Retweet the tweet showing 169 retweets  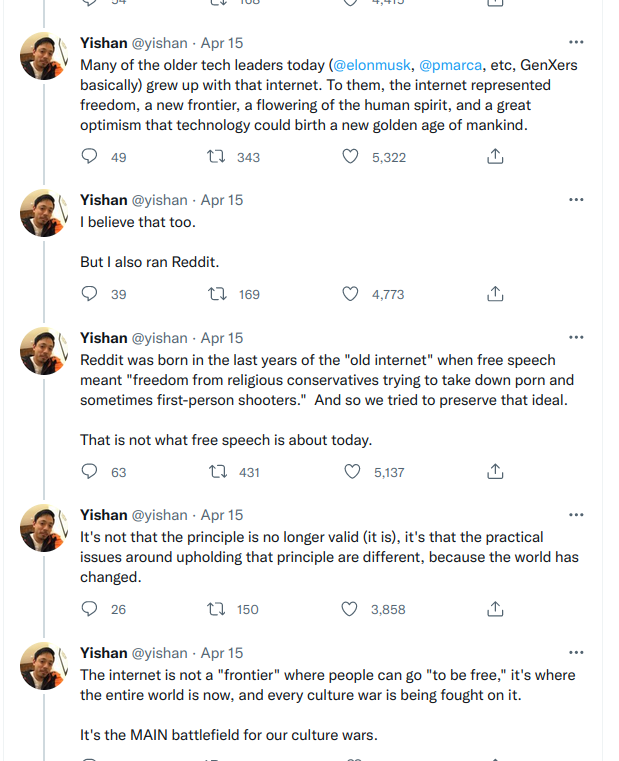click(x=217, y=294)
